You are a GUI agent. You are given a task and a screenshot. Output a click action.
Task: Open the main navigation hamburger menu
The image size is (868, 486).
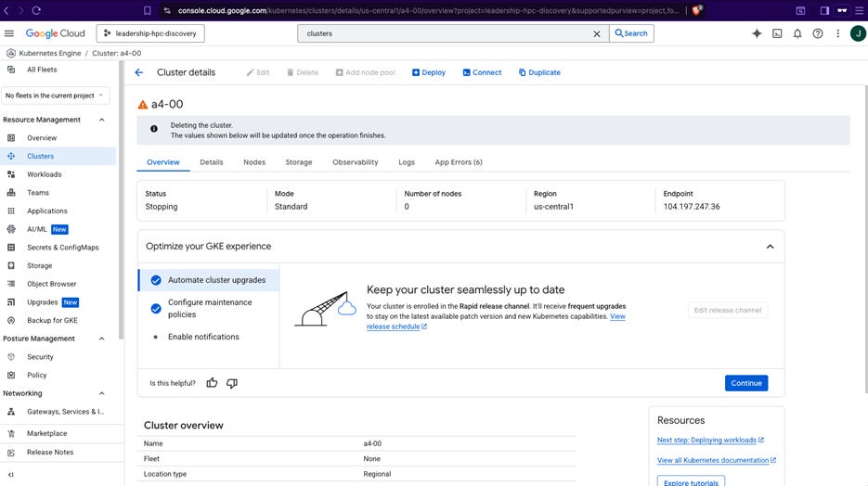[x=9, y=33]
